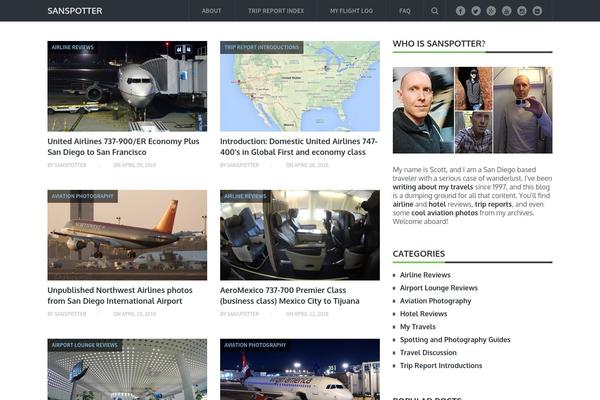Click author SANSPOTTER under Northwest Airlines post

(x=70, y=314)
